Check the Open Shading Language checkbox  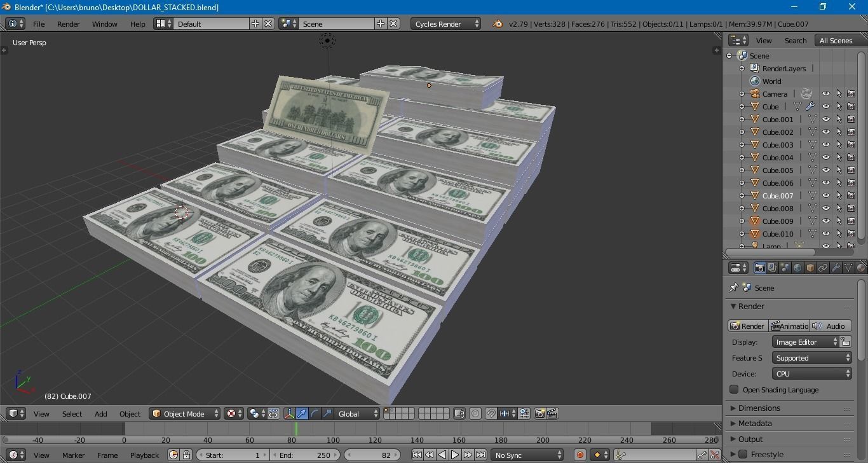(x=733, y=389)
